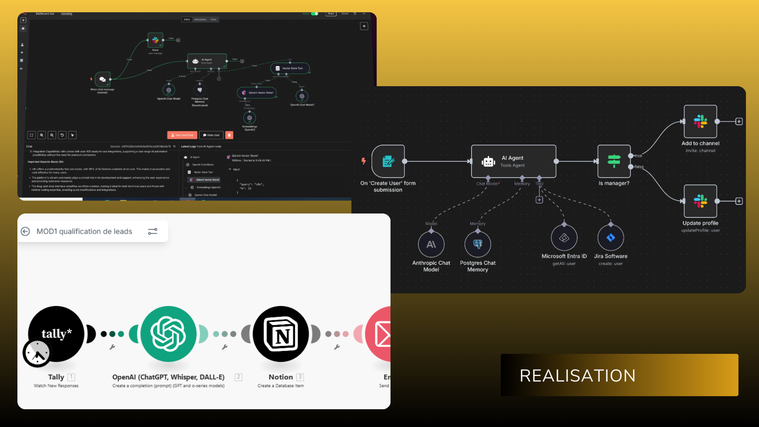Switch to Executions tab in top-left n8n window

(200, 19)
